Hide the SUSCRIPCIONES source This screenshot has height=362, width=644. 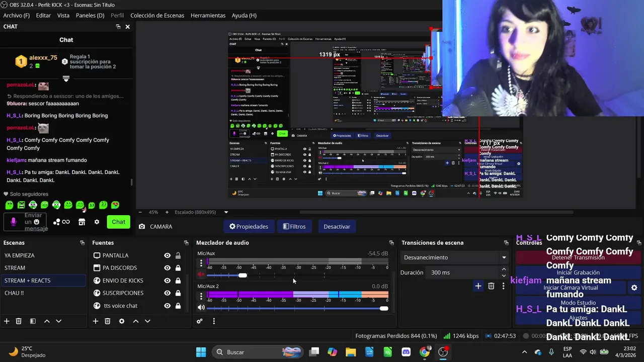click(167, 293)
